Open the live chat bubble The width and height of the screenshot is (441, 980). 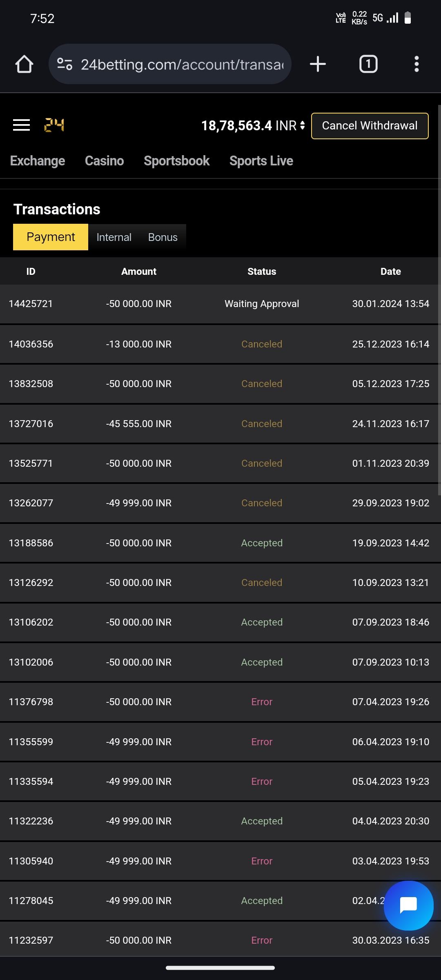click(408, 905)
